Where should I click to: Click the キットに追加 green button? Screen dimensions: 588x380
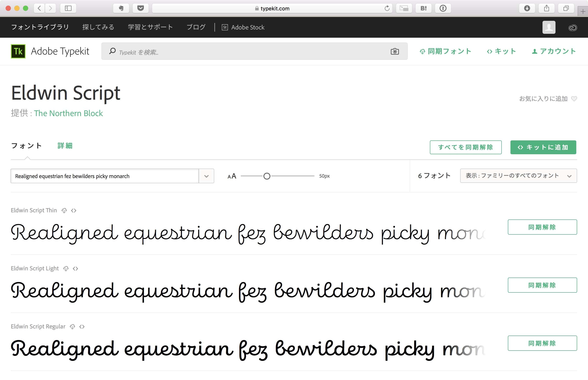coord(543,147)
